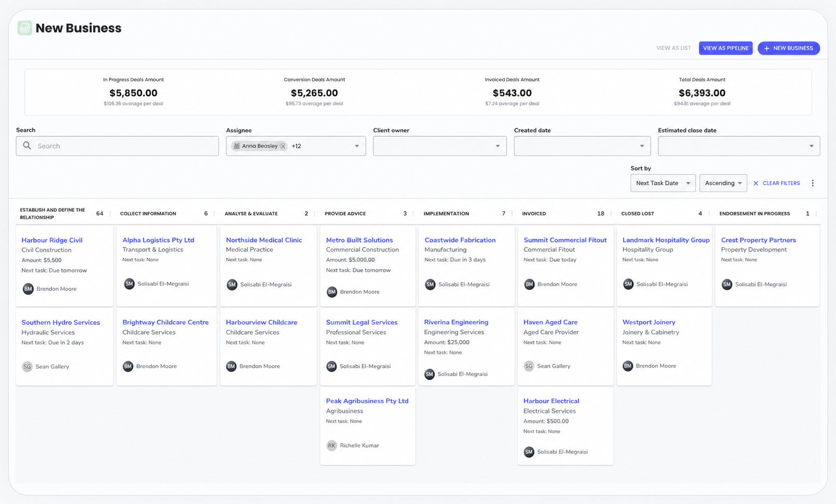Switch to View as Pipeline
The image size is (836, 504).
pyautogui.click(x=725, y=48)
